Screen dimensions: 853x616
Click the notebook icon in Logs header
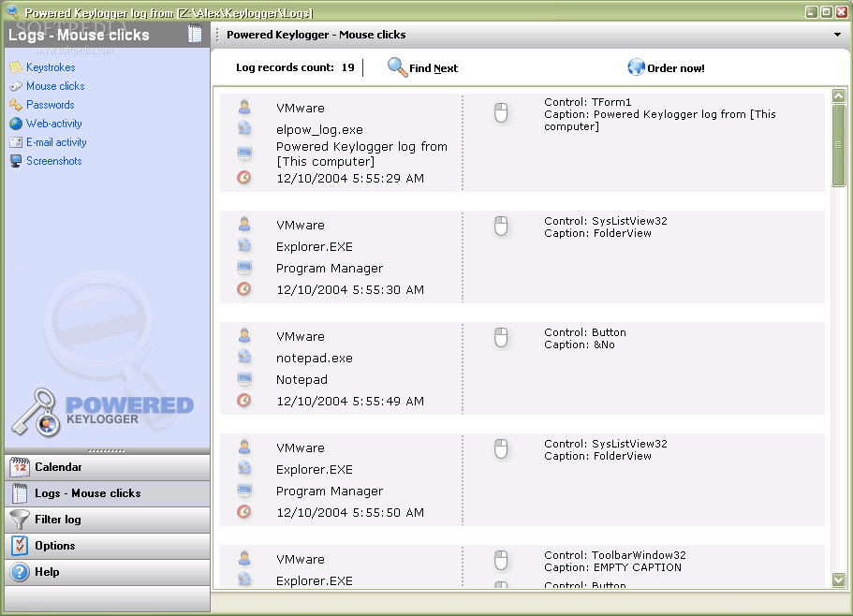click(195, 34)
